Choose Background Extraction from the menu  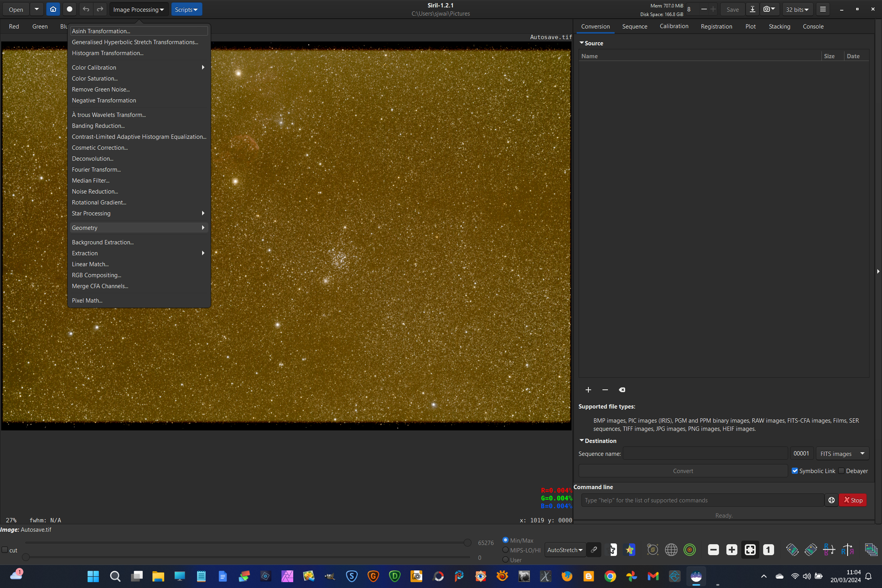(x=102, y=242)
